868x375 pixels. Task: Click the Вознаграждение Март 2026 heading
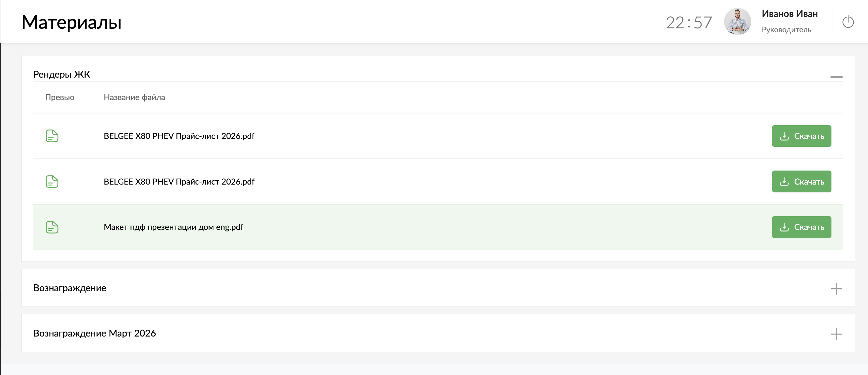click(x=95, y=333)
